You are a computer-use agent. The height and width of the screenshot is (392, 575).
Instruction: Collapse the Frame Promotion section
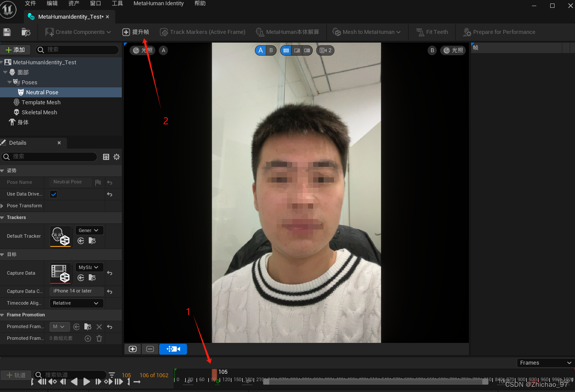(2, 315)
